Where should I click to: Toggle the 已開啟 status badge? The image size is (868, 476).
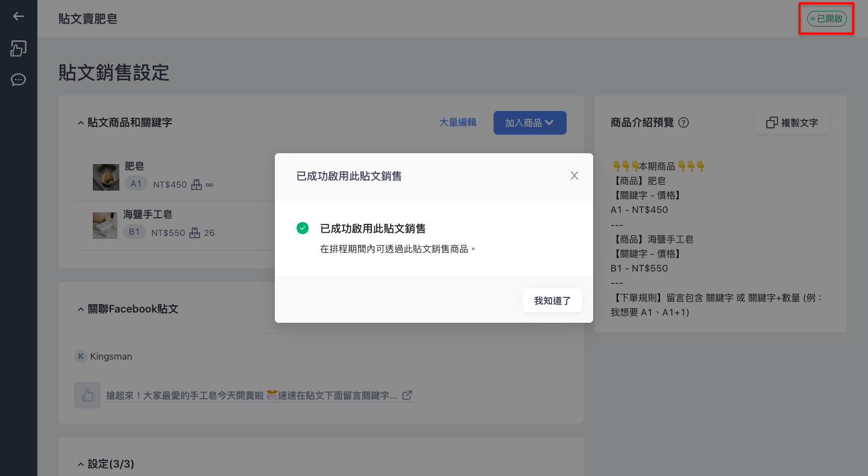tap(827, 19)
